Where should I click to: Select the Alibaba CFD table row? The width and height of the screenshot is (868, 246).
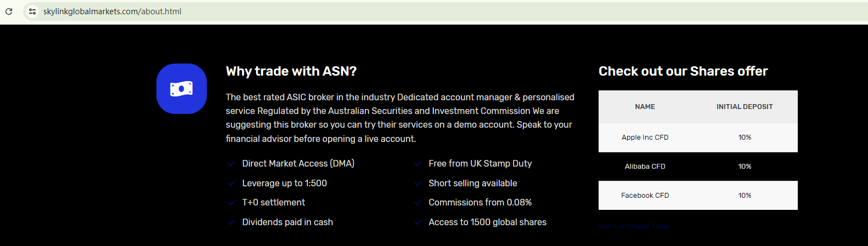[645, 167]
